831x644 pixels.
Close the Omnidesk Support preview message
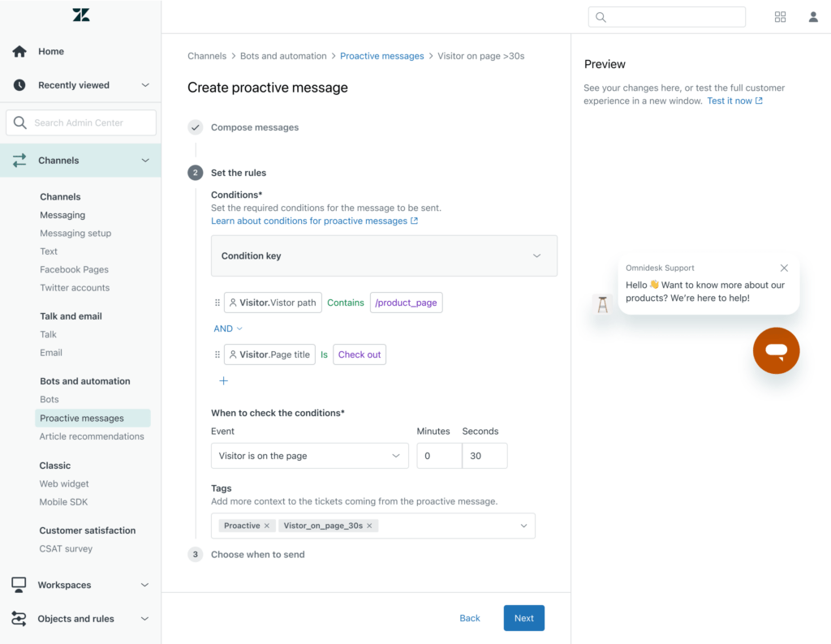tap(784, 268)
